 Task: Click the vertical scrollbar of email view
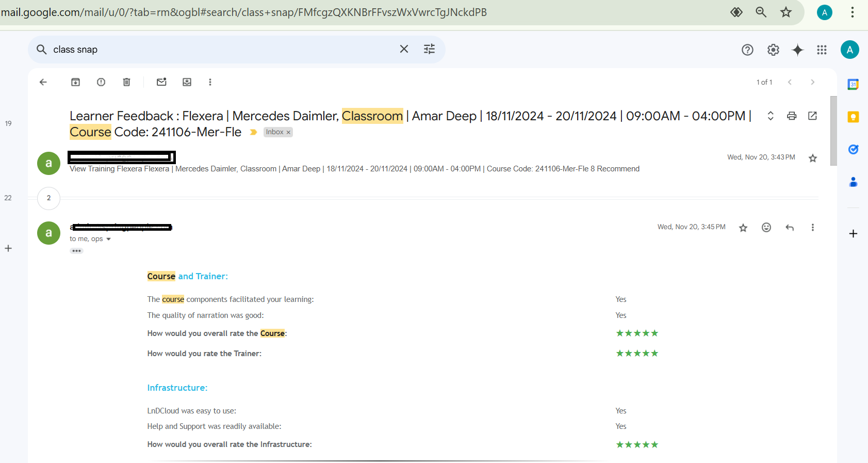pyautogui.click(x=833, y=131)
